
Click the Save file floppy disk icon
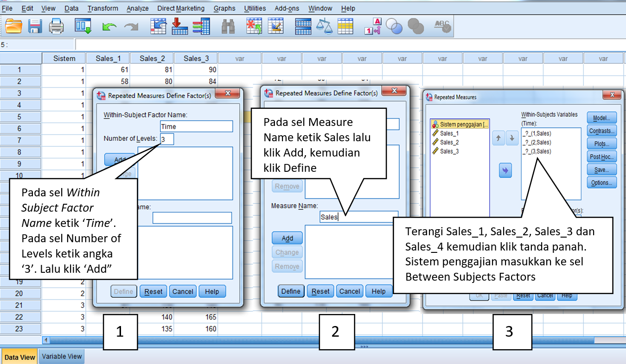[x=35, y=26]
